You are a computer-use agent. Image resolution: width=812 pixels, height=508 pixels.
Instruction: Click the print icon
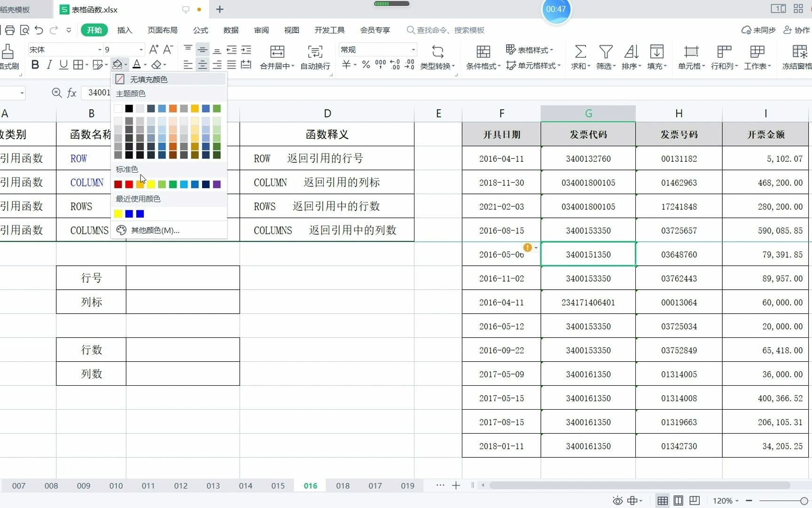(x=10, y=30)
